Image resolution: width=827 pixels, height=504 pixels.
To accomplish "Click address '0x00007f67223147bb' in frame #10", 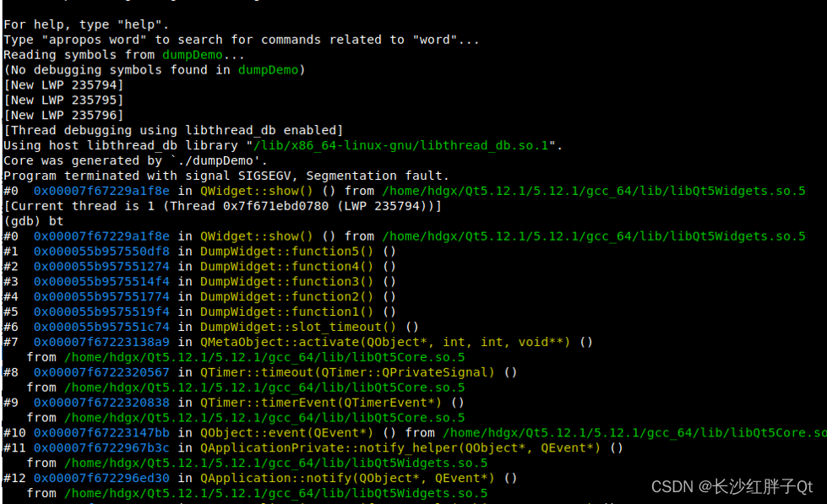I will [x=102, y=433].
